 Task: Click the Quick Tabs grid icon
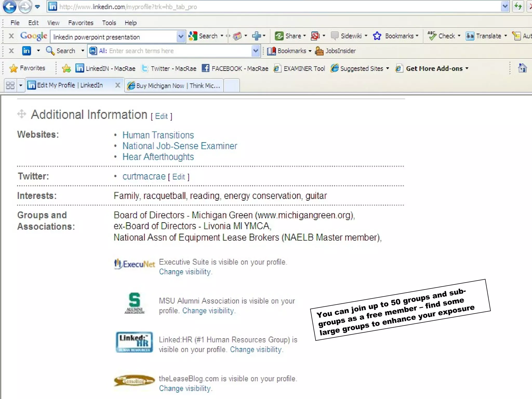click(10, 85)
